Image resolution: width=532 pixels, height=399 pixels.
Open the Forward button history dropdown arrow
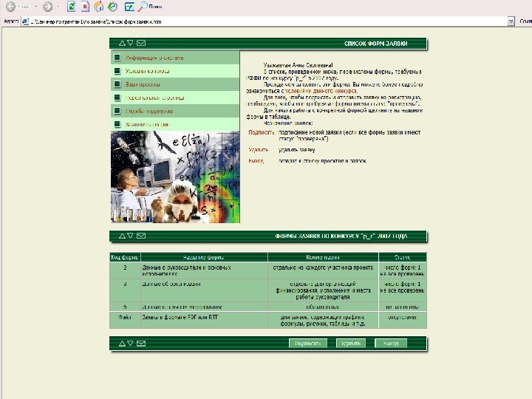click(58, 7)
